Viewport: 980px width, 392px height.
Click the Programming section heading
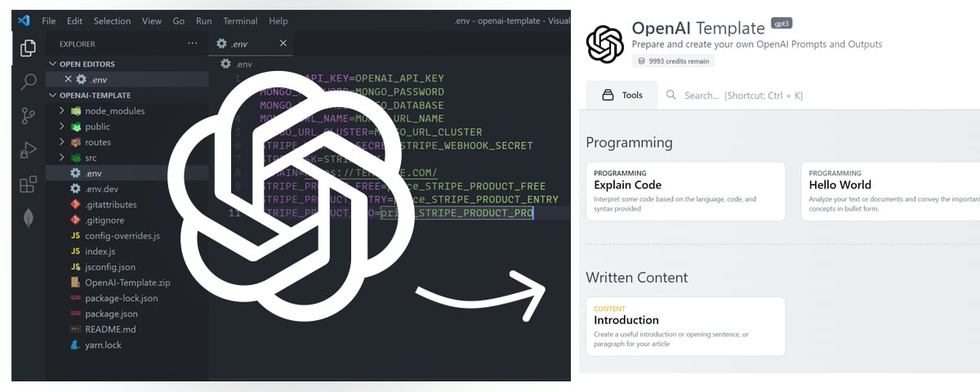pos(629,143)
